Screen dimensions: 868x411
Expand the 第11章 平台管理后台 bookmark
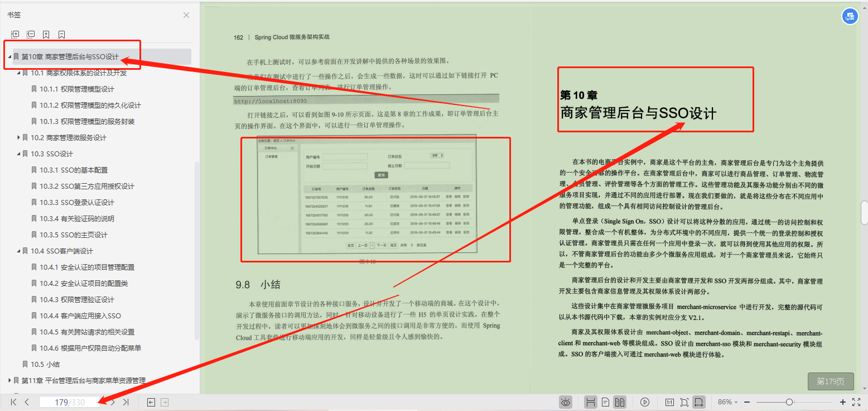[9, 380]
